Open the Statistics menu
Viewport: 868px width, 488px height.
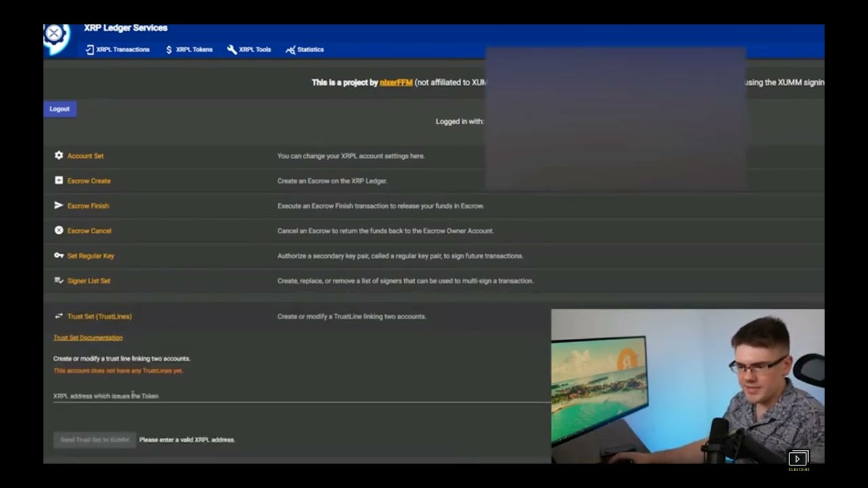pos(304,49)
